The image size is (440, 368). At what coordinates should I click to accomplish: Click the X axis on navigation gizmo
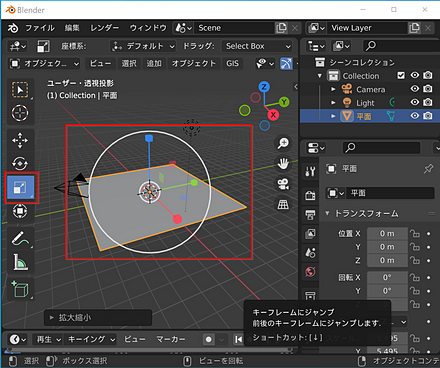(273, 115)
